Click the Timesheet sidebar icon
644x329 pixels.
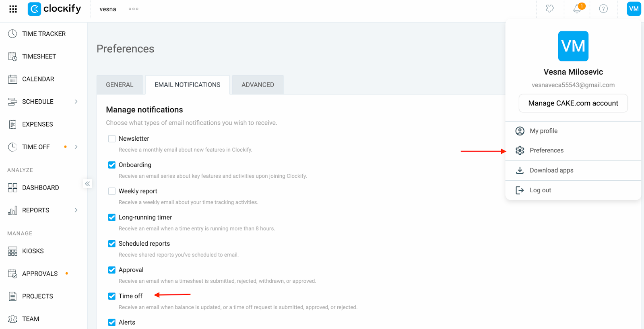click(12, 56)
